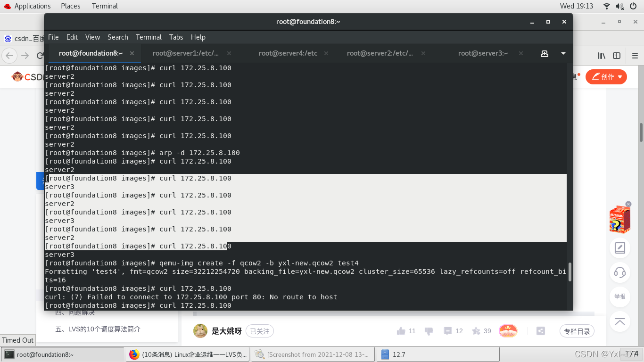644x362 pixels.
Task: Switch to root@server4:/etc terminal tab
Action: pos(288,53)
